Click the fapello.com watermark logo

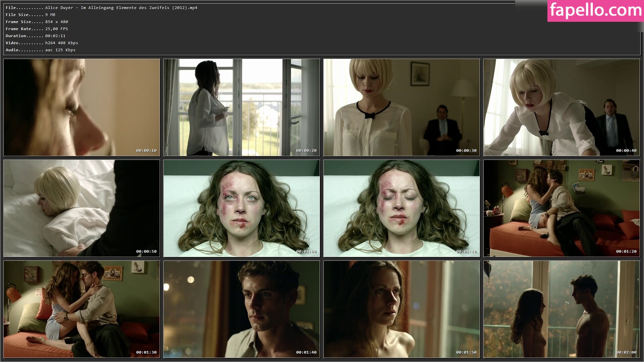point(595,11)
